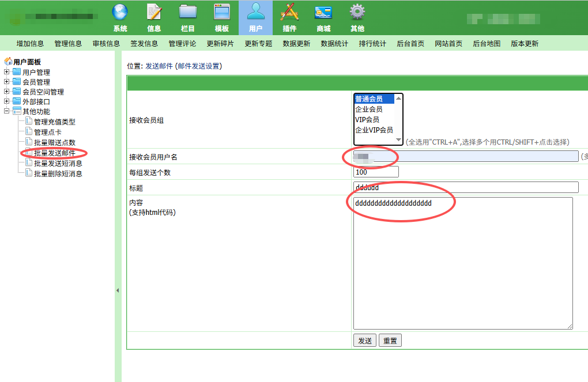Open 管理信息 menu item

point(68,43)
